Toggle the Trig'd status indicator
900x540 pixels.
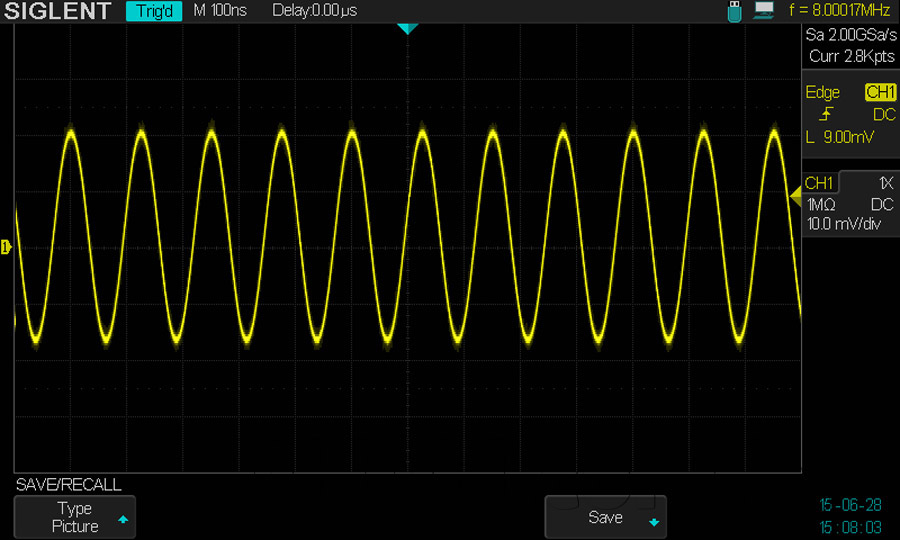click(x=154, y=12)
